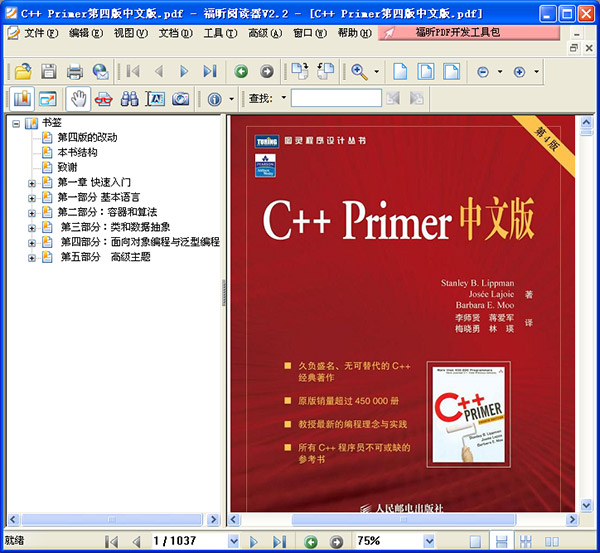
Task: Open the 帮助(H) menu
Action: (x=355, y=33)
